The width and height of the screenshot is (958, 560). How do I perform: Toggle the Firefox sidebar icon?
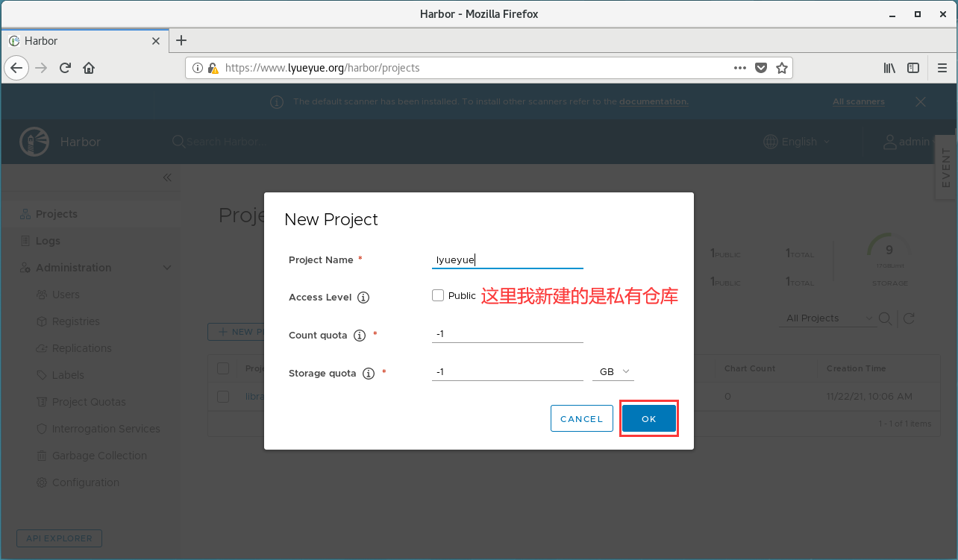[x=913, y=68]
